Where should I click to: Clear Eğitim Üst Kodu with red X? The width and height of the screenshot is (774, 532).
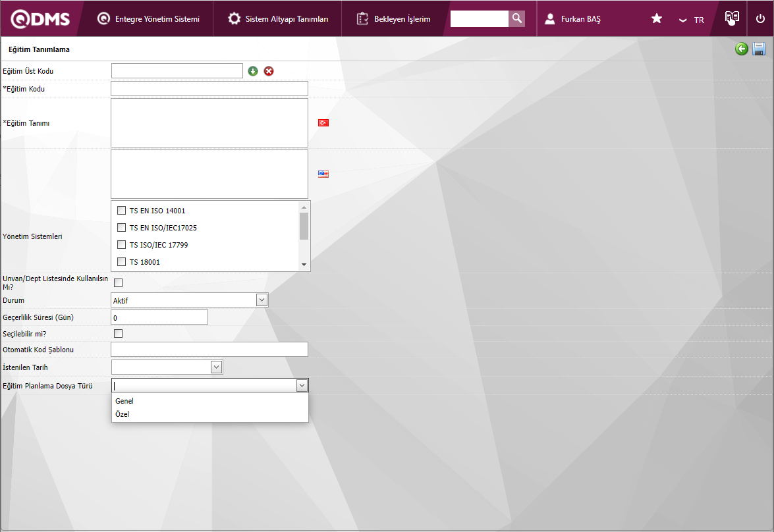[269, 71]
